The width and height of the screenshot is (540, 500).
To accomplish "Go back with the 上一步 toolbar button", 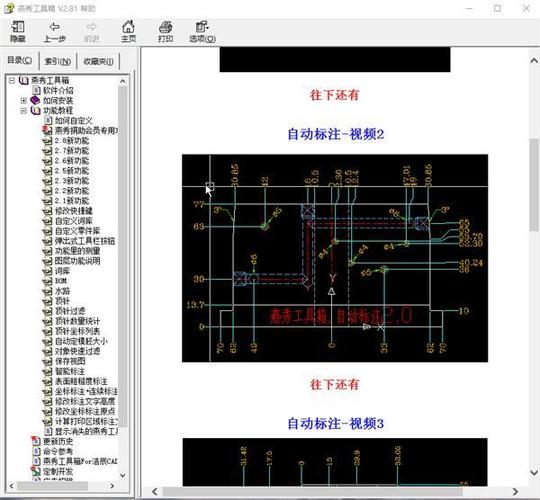I will click(x=54, y=31).
